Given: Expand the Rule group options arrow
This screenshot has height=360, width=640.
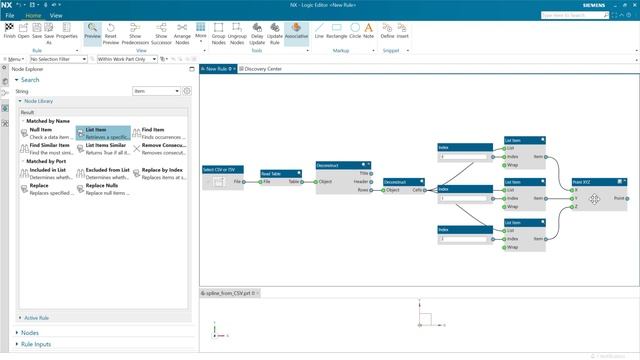Looking at the screenshot, I should click(x=77, y=51).
